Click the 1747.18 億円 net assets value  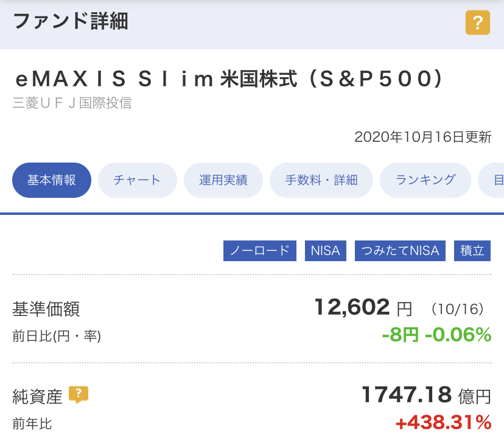coord(427,395)
